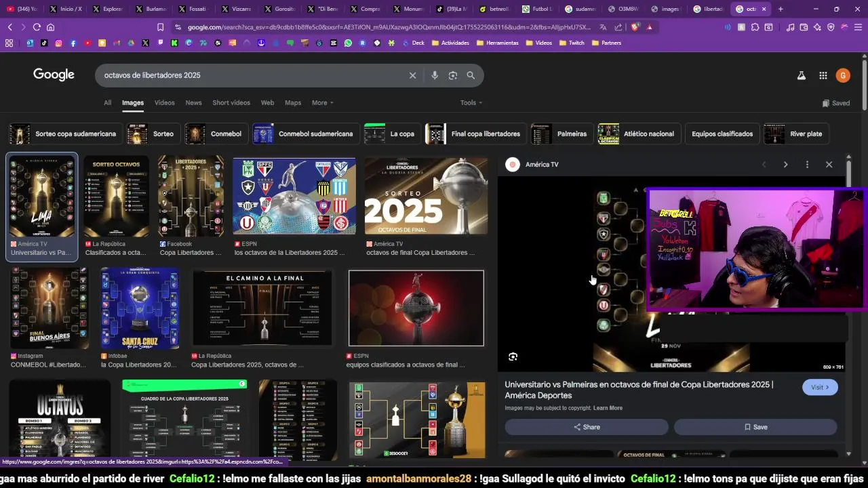Open the preview panel three-dot menu
The width and height of the screenshot is (868, 488).
[x=807, y=165]
